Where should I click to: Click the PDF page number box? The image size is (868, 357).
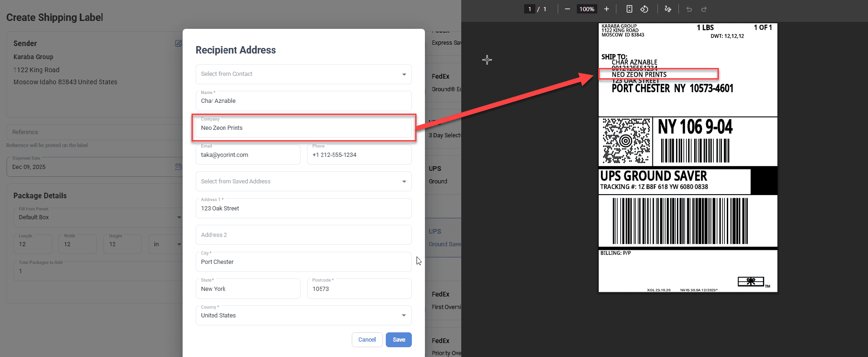(529, 9)
